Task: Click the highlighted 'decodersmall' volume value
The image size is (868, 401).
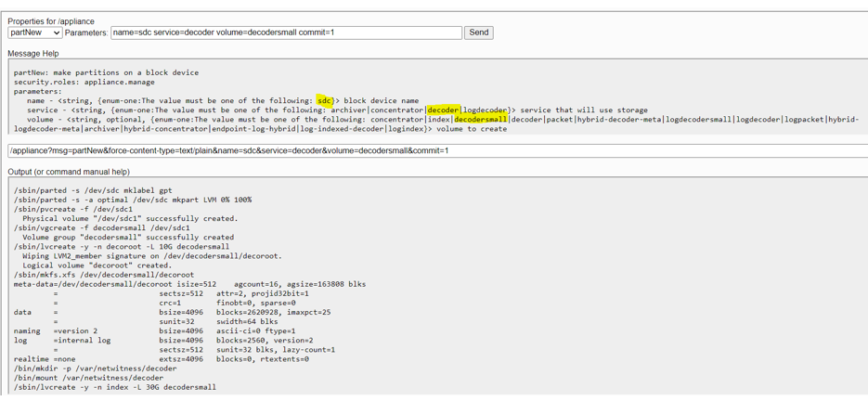Action: pos(481,119)
